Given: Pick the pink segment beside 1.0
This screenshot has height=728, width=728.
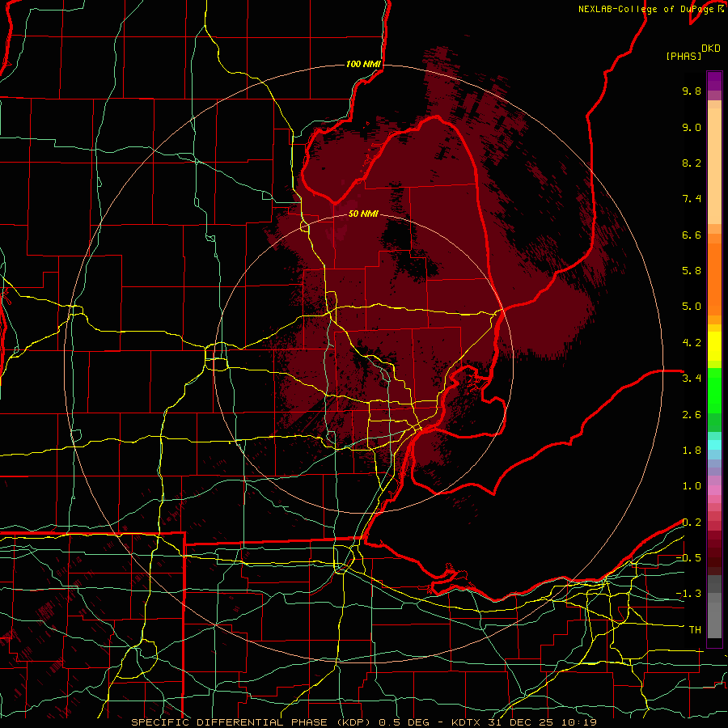Looking at the screenshot, I should click(714, 489).
